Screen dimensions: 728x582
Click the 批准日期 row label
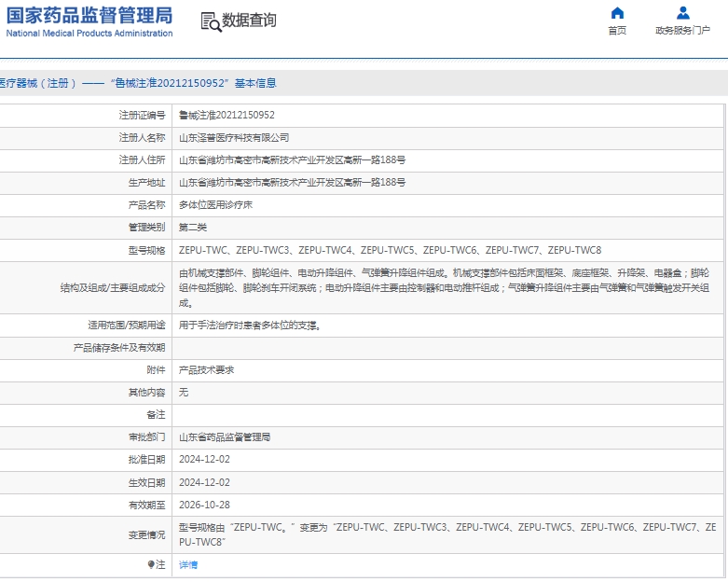click(x=146, y=460)
